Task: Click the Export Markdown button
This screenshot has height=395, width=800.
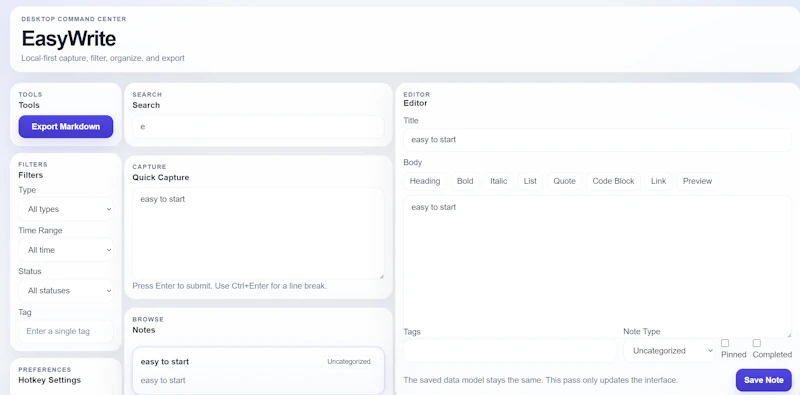Action: (x=66, y=127)
